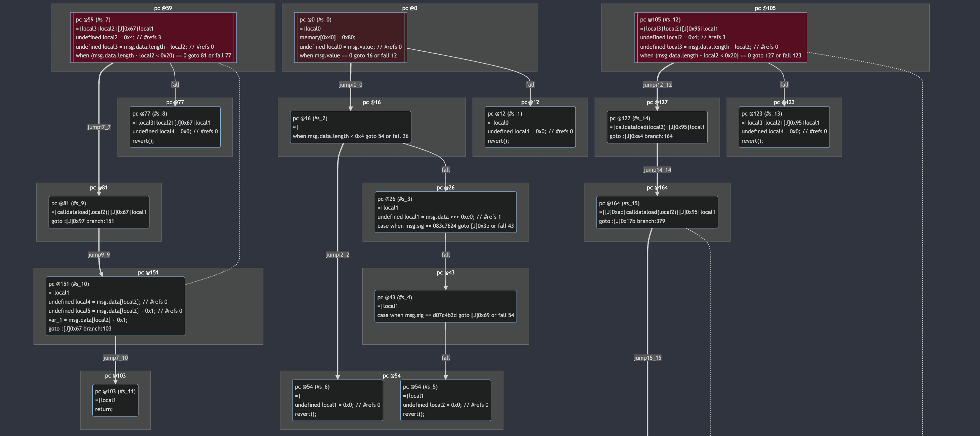Click the pc @151 (#s_10) node
This screenshot has width=980, height=436.
115,306
